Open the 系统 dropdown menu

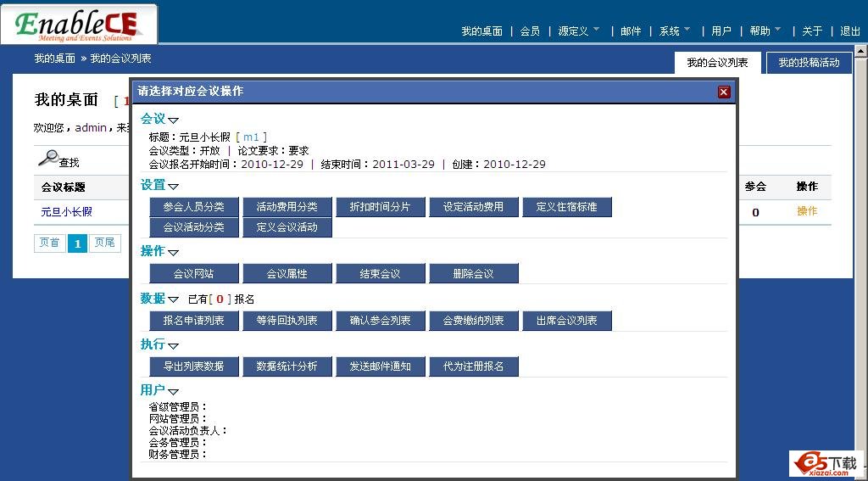pos(674,31)
